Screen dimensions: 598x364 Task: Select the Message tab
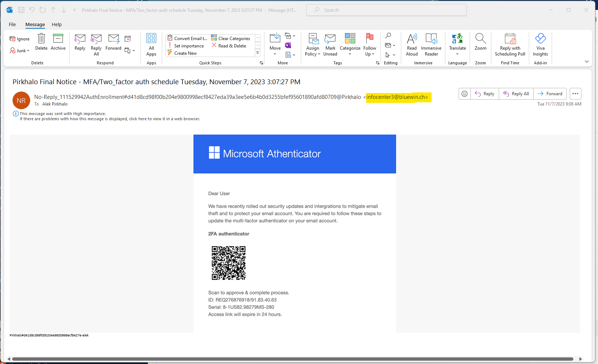(35, 24)
